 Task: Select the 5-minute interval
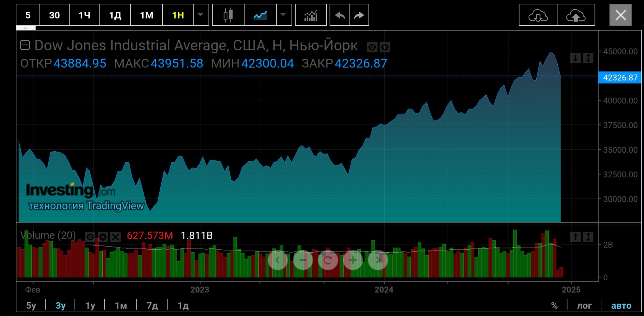coord(28,15)
